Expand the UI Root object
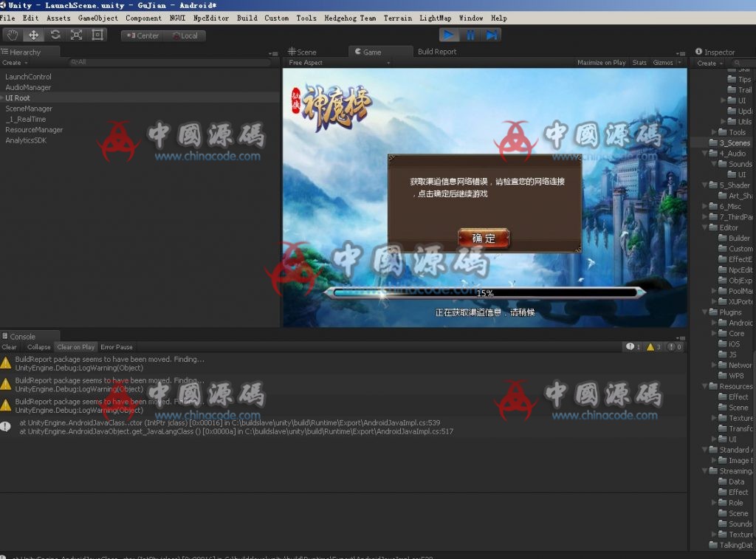The width and height of the screenshot is (756, 559). (2, 98)
